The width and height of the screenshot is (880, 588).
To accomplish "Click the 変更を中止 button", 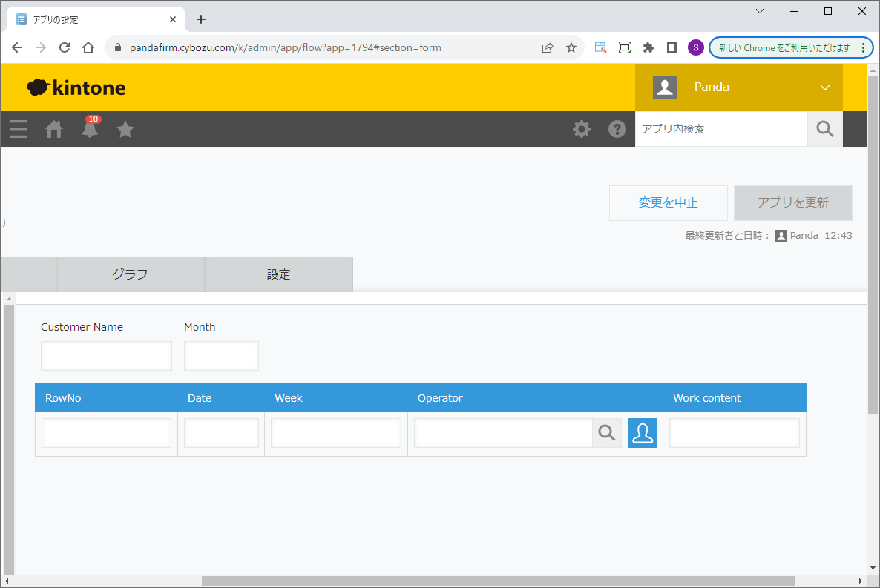I will click(x=668, y=203).
